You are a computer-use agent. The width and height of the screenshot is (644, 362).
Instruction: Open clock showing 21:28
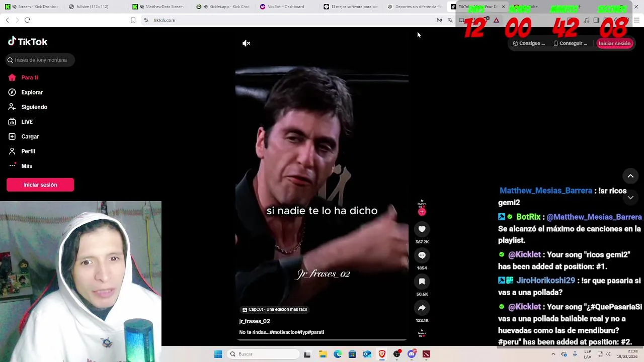pyautogui.click(x=627, y=354)
